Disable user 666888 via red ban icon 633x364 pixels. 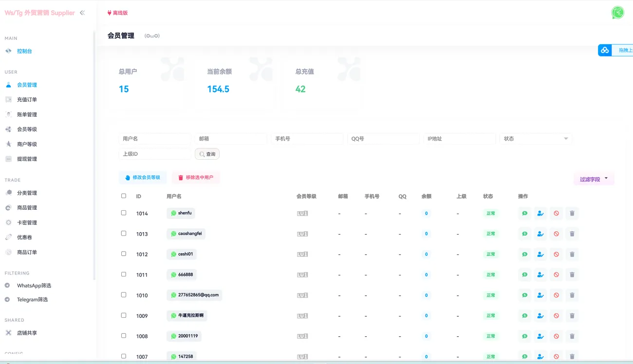pyautogui.click(x=556, y=274)
